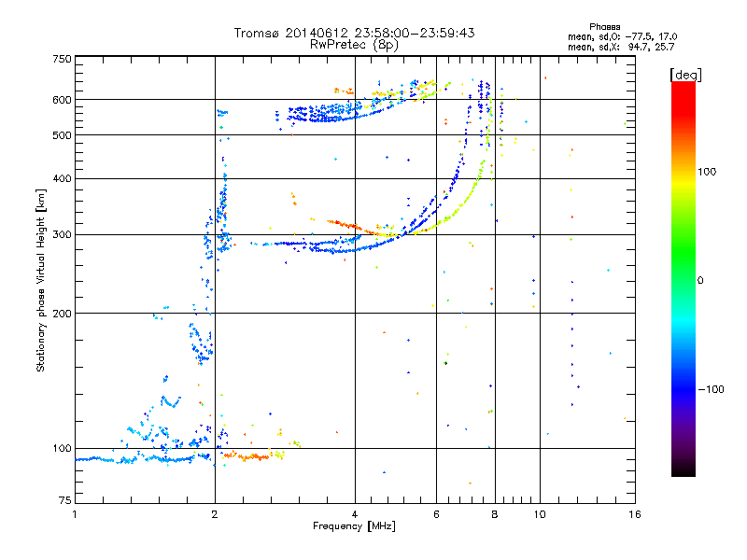This screenshot has width=747, height=560.
Task: Click the 'RwPretec (8p)' subtitle
Action: (x=354, y=45)
